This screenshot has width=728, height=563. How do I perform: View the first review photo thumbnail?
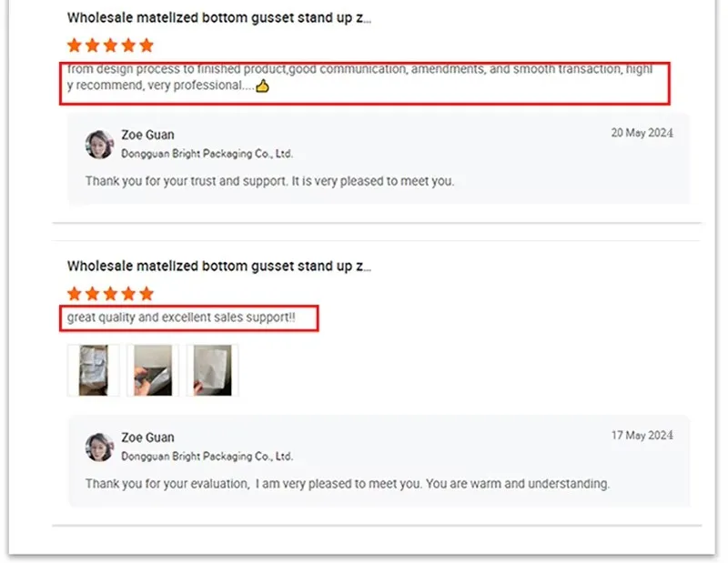[94, 370]
